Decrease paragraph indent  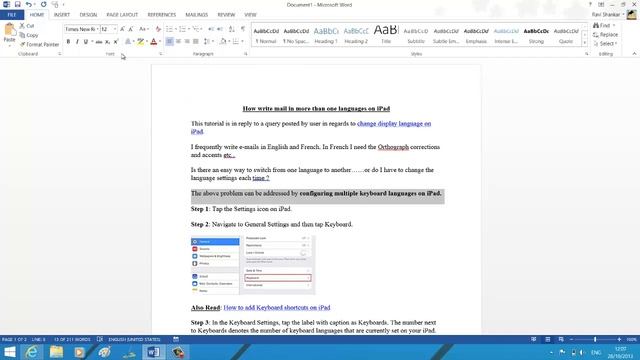click(211, 29)
